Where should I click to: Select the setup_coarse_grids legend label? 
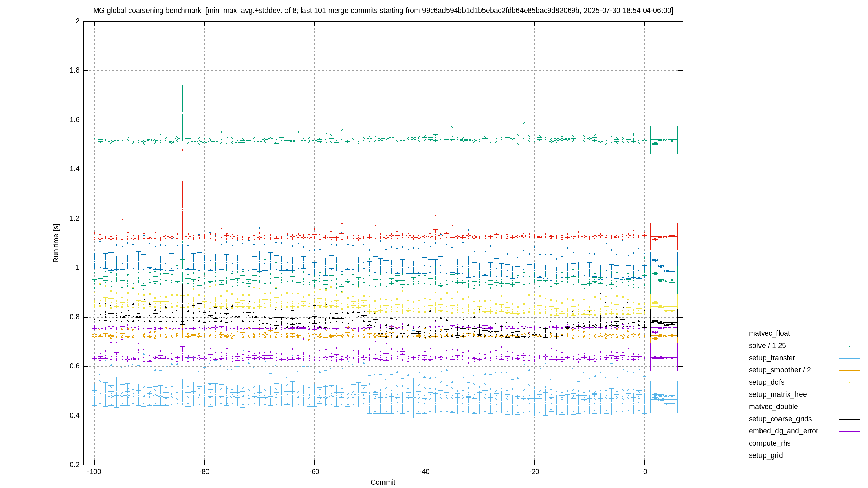coord(780,419)
